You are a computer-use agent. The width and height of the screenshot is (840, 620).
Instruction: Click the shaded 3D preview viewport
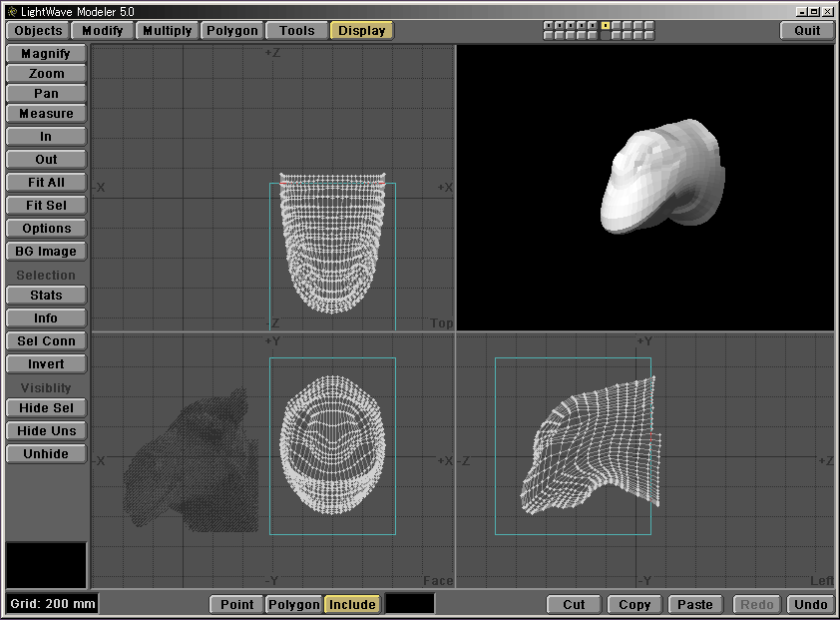[644, 188]
